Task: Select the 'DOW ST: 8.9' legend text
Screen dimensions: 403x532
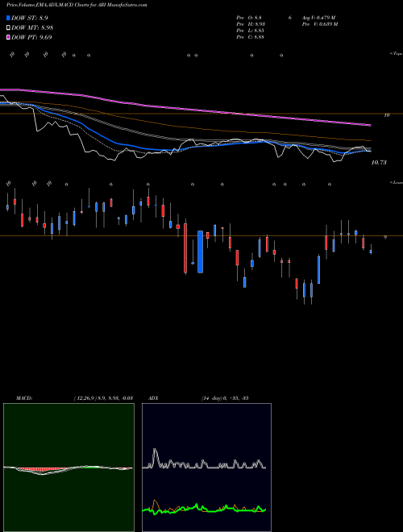Action: tap(30, 18)
